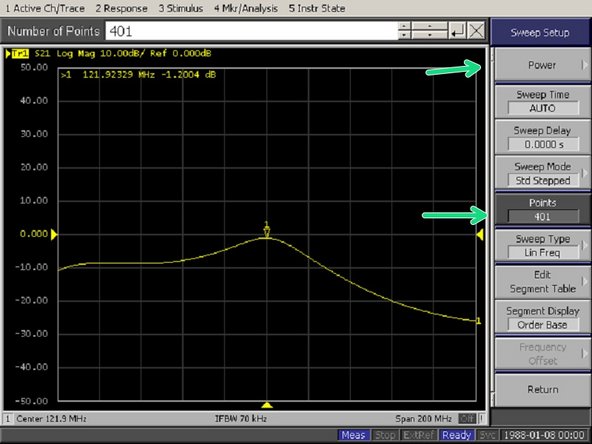592x444 pixels.
Task: Click IFBW 70 kHz in channel bar
Action: pos(241,419)
